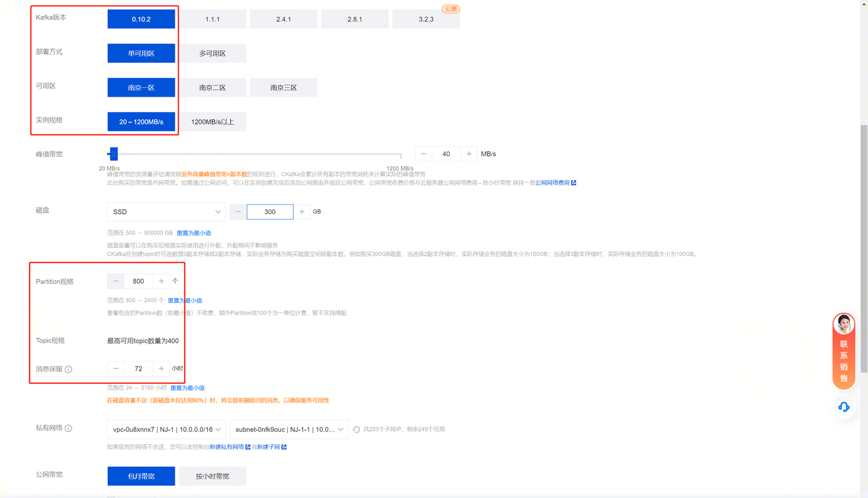Decrease message retention hours with minus icon
The width and height of the screenshot is (868, 498).
click(116, 369)
